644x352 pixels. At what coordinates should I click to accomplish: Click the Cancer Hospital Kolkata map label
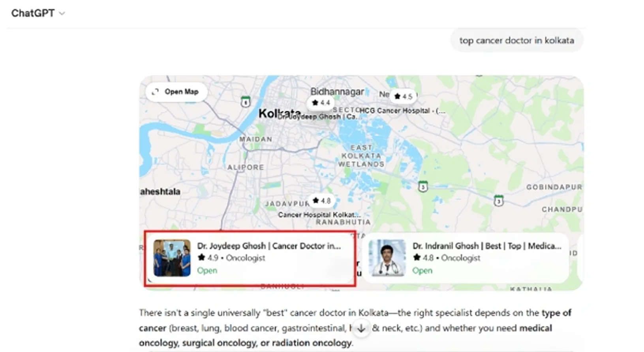tap(319, 215)
